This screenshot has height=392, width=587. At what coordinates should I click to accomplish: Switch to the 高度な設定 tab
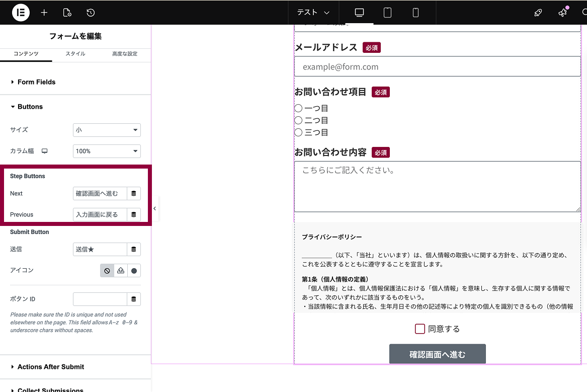pyautogui.click(x=124, y=53)
